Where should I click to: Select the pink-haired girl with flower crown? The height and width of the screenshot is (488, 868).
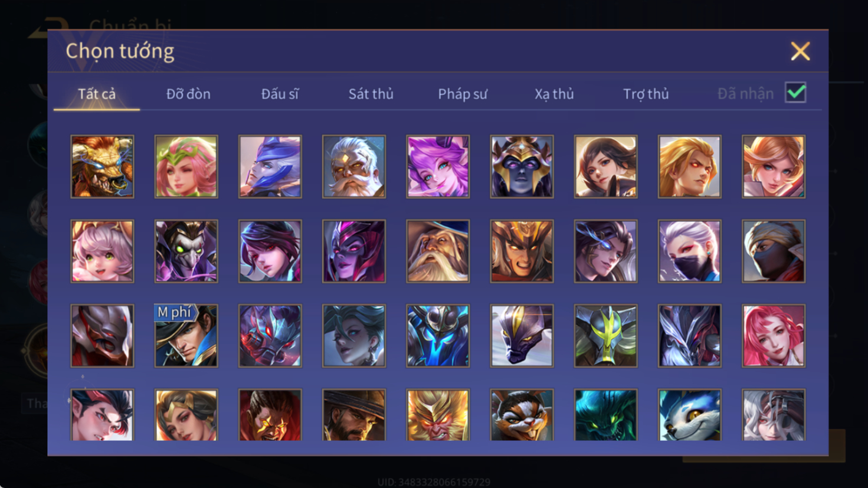[186, 166]
